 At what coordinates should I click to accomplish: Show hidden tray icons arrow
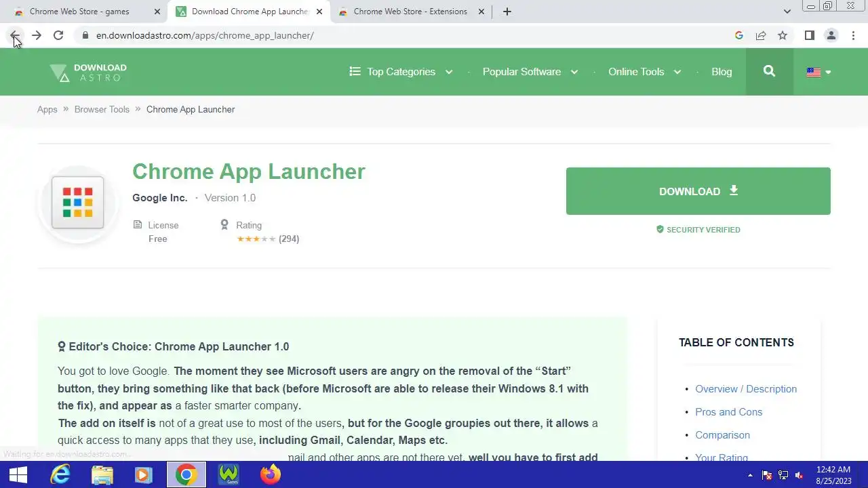click(x=750, y=475)
